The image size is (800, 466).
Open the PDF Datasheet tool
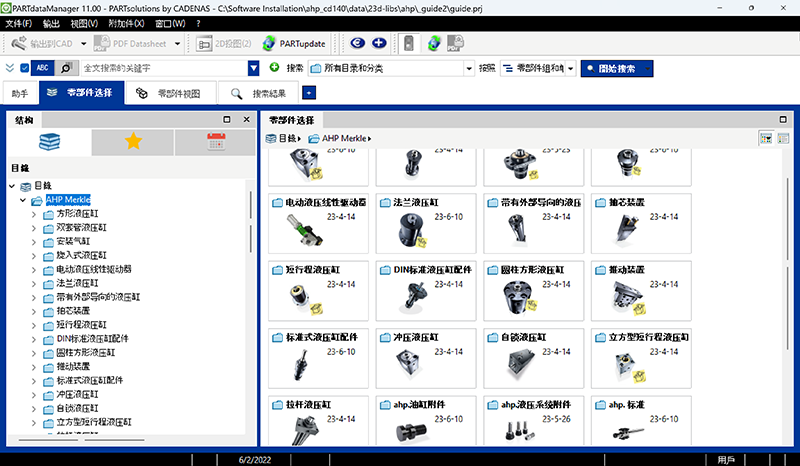pos(130,44)
